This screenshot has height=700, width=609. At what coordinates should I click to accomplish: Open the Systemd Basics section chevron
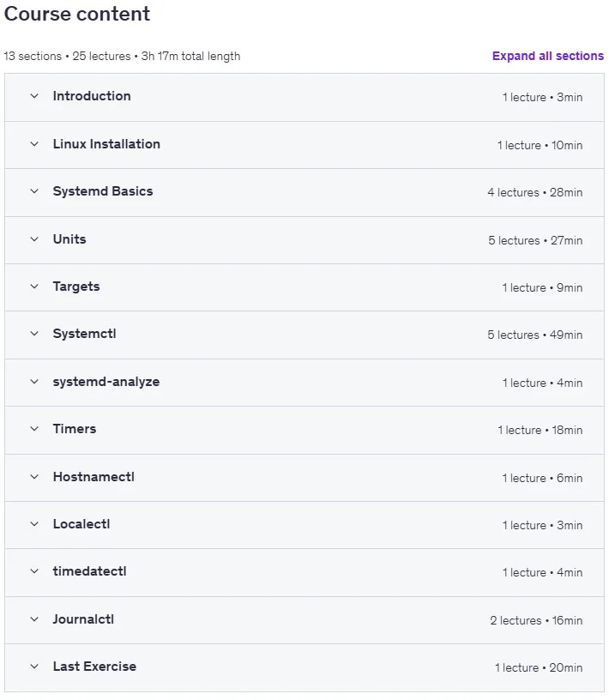34,191
